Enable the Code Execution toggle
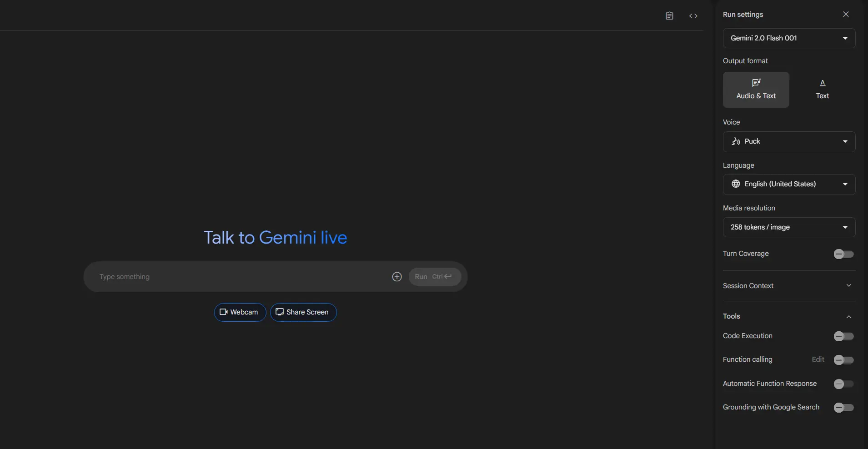 [843, 336]
